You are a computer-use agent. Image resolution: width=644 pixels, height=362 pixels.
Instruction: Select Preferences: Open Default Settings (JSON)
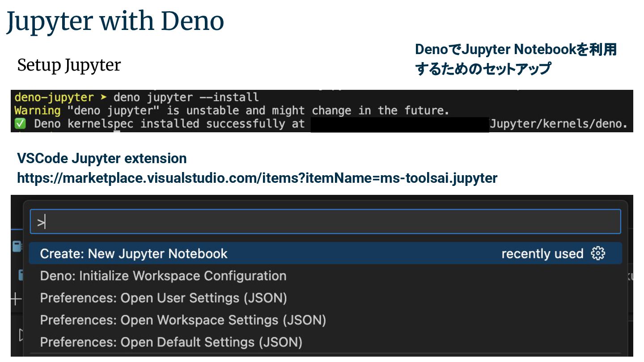[171, 342]
